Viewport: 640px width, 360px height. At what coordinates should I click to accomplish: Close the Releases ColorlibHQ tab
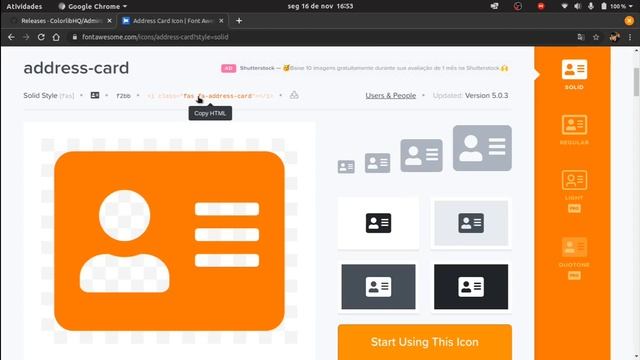109,21
